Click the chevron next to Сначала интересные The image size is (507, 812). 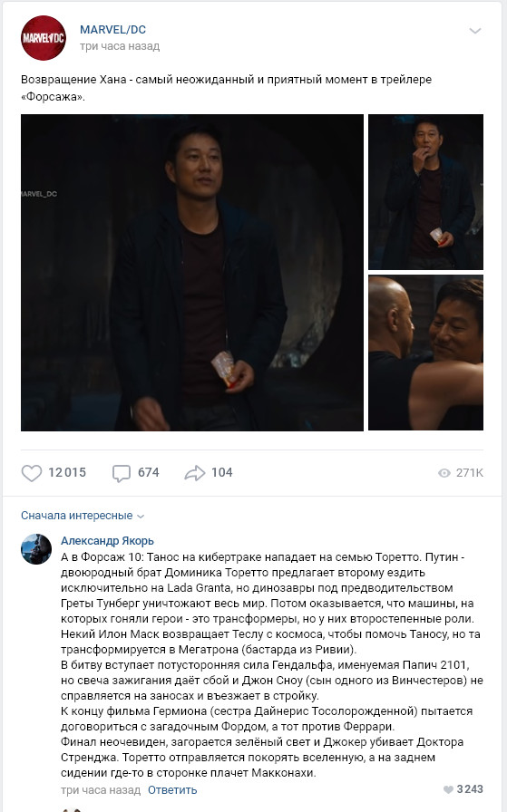pyautogui.click(x=140, y=517)
